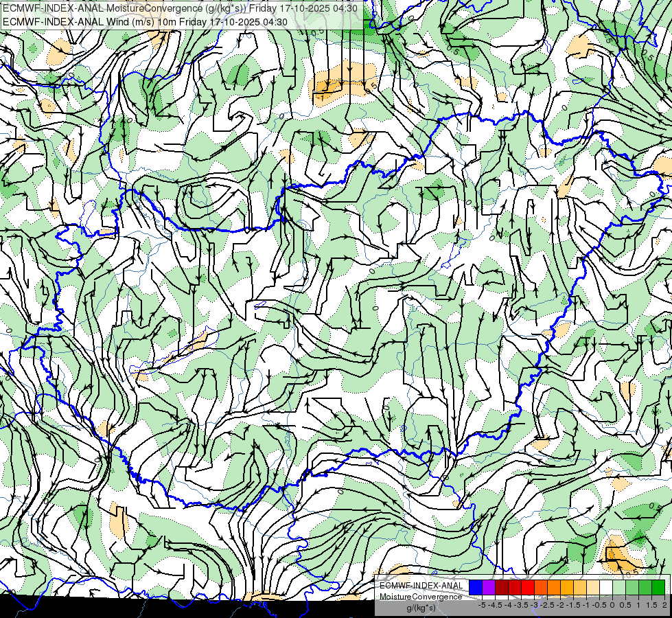
Task: Click the swatch between -1 and -0.5
Action: [593, 588]
